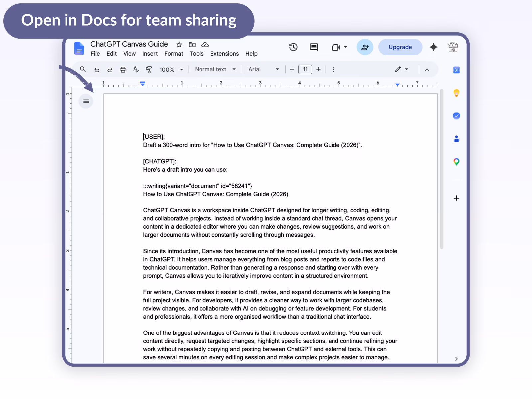Redo the last action
The height and width of the screenshot is (399, 532).
coord(110,70)
